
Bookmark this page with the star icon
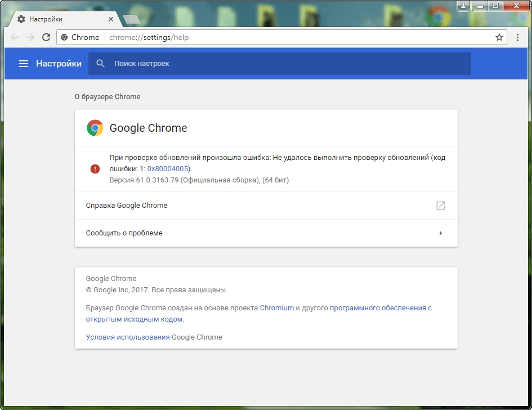499,37
